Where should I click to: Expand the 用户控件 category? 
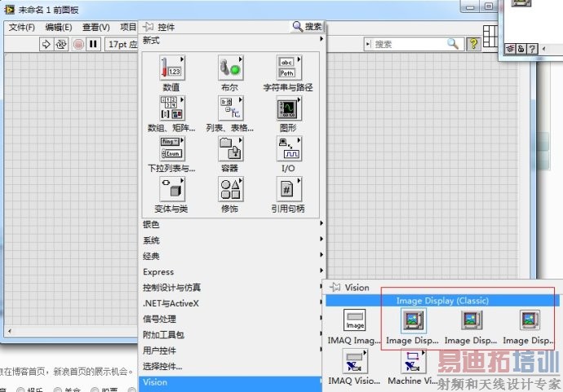(231, 350)
